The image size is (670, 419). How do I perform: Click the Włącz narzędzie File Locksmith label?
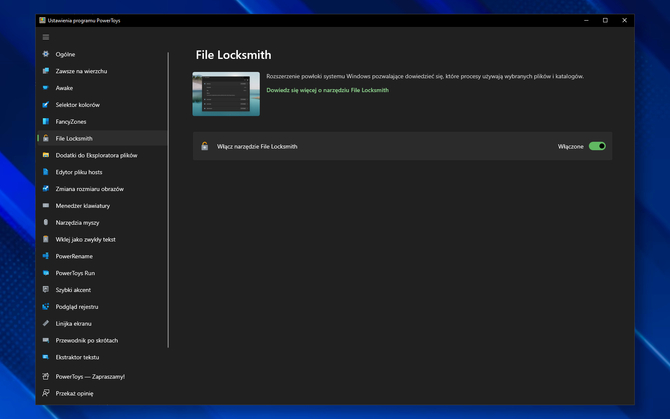click(257, 147)
